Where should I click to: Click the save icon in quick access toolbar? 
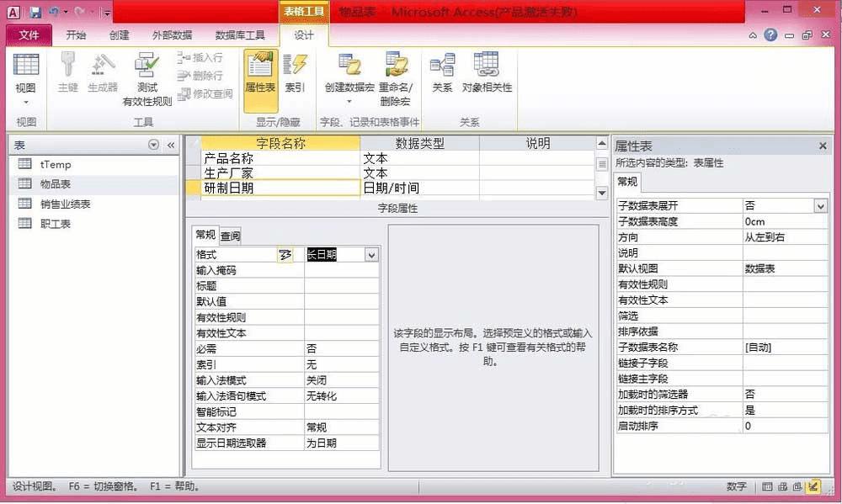coord(35,11)
